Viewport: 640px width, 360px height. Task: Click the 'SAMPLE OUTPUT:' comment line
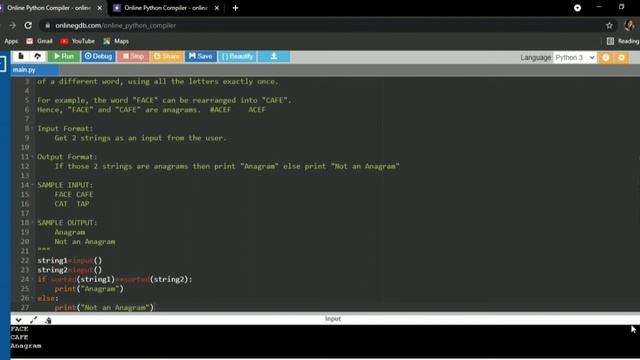pos(67,222)
